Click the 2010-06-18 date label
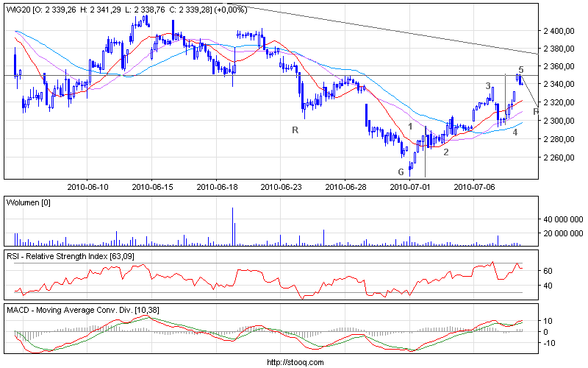Image resolution: width=588 pixels, height=368 pixels. pyautogui.click(x=217, y=188)
